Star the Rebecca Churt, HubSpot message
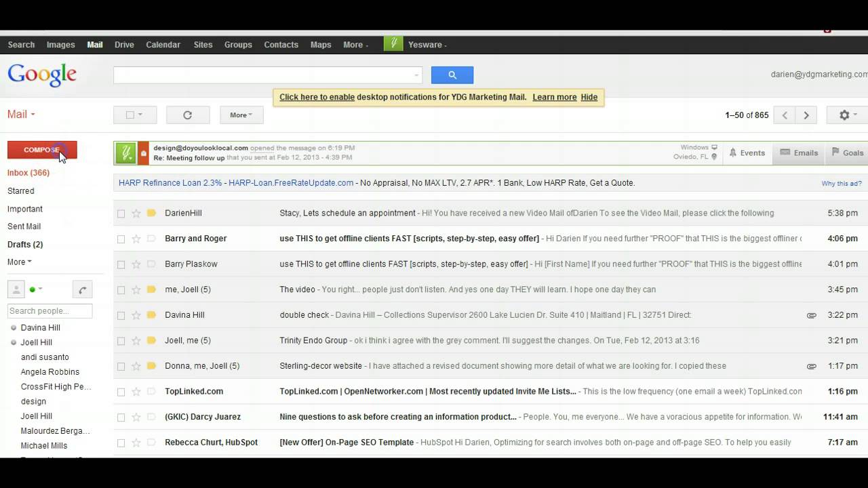Screen dimensions: 868x488 [136, 443]
